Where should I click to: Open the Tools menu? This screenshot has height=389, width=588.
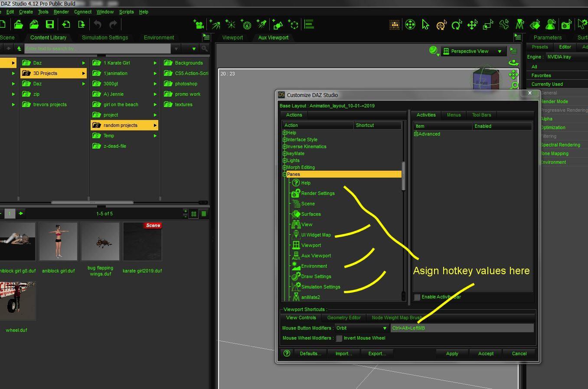click(43, 12)
